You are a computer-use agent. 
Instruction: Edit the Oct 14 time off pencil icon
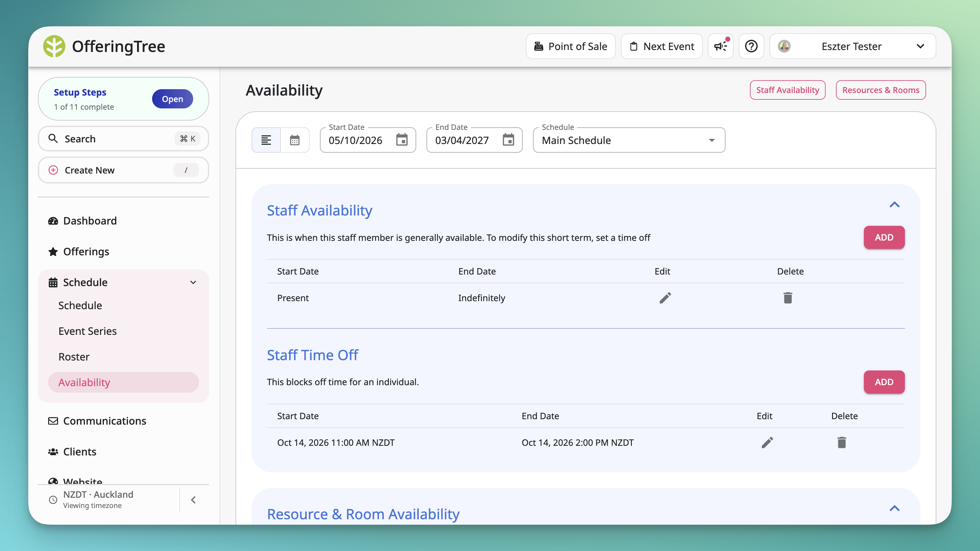[767, 442]
